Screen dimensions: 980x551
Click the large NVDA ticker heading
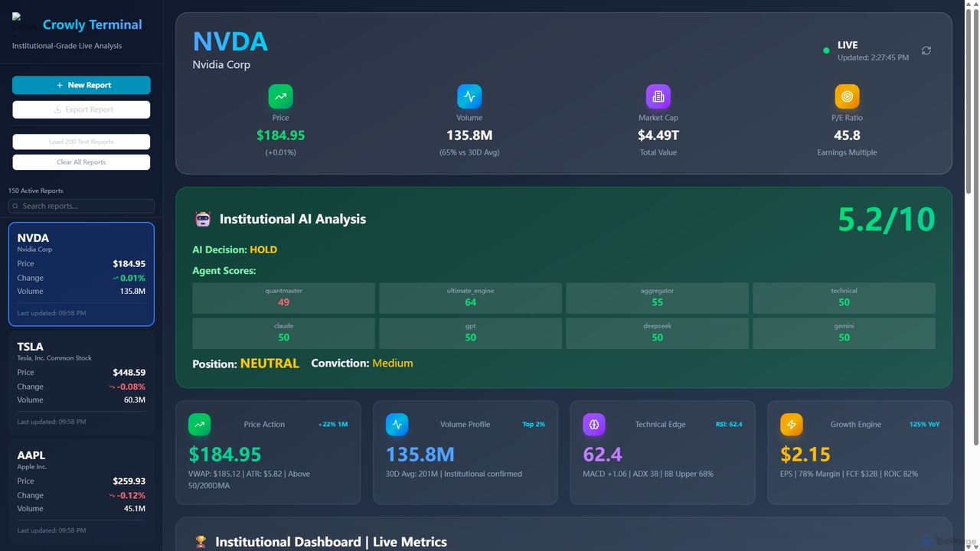[230, 41]
